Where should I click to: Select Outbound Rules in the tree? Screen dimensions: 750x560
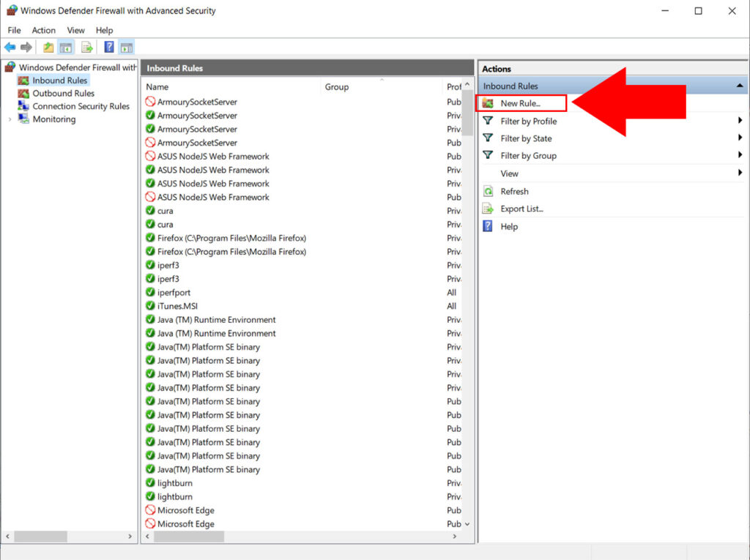click(x=63, y=93)
